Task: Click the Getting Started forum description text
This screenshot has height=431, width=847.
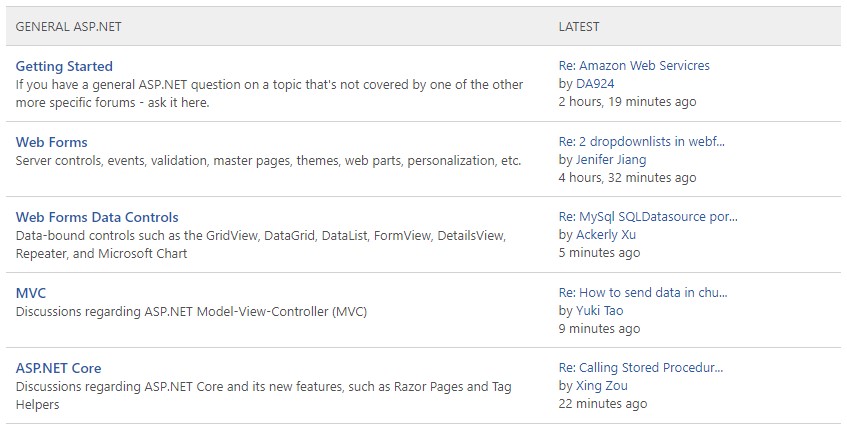Action: pyautogui.click(x=269, y=93)
